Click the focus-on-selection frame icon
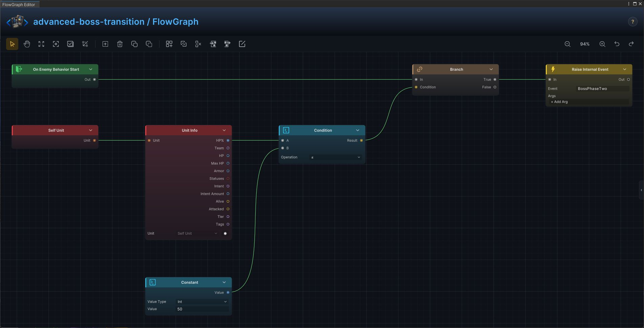 tap(56, 44)
